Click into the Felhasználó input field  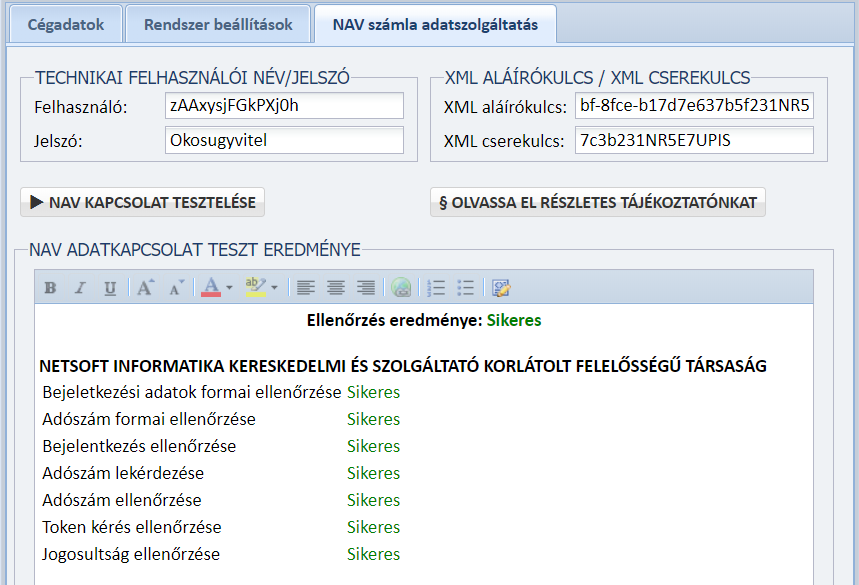pos(284,106)
